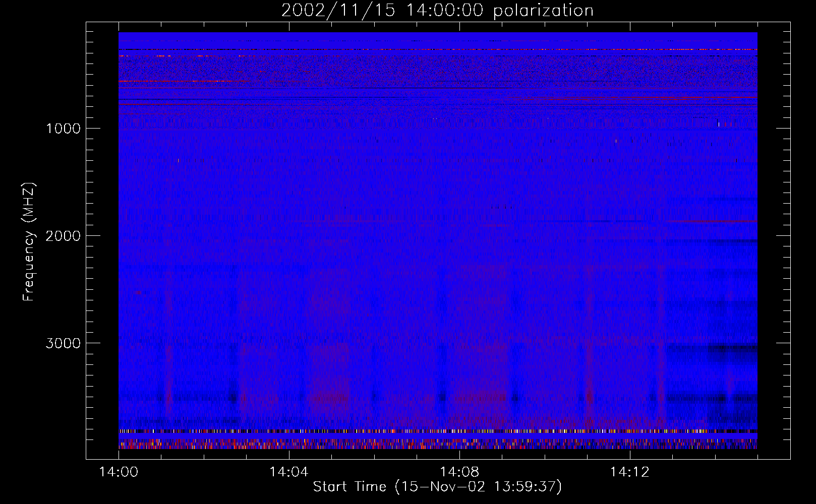Click the 2000 frequency tick label
Screen dimensions: 816x504
coord(63,236)
